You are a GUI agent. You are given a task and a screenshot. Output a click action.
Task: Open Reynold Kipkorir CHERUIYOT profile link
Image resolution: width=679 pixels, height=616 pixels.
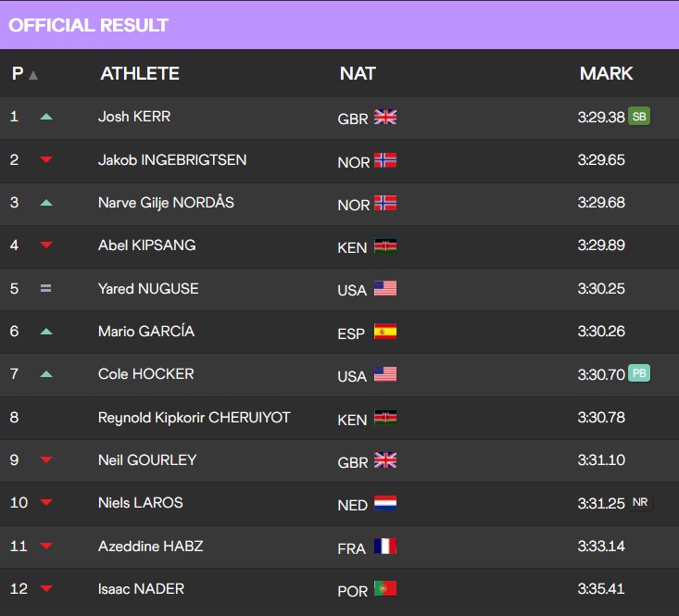click(194, 417)
